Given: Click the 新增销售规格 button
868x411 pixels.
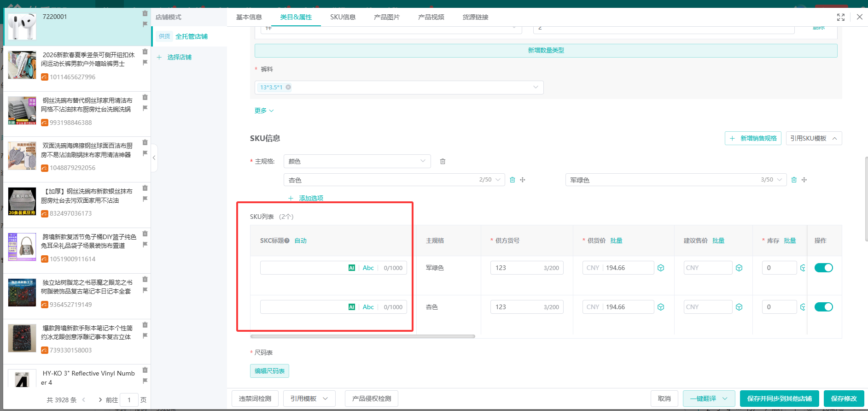Looking at the screenshot, I should coord(753,138).
